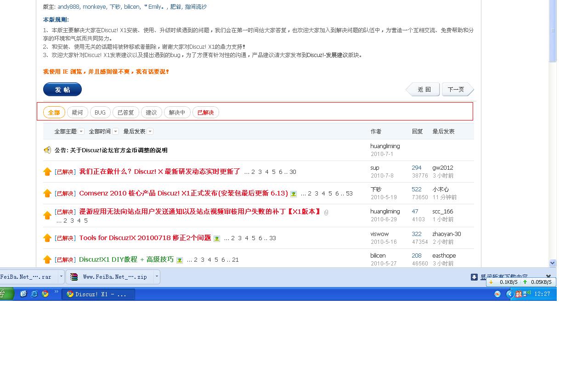
Task: Select the BUG thread type tab
Action: point(100,112)
